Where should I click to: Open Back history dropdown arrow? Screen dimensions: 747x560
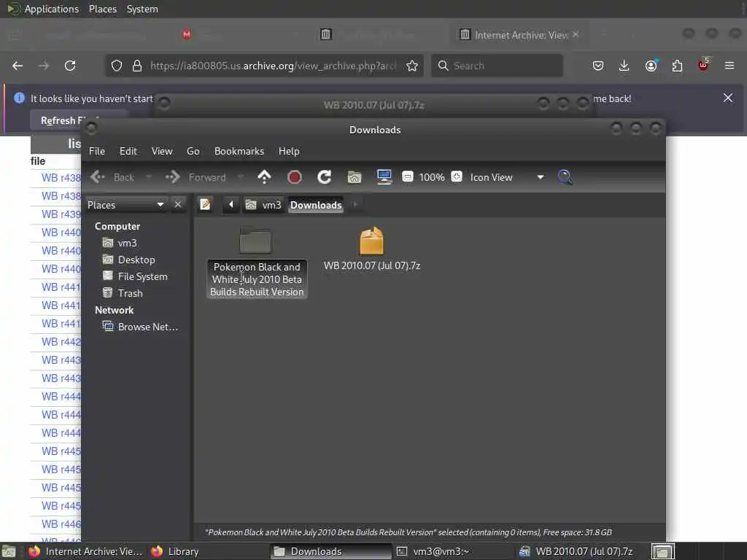149,177
